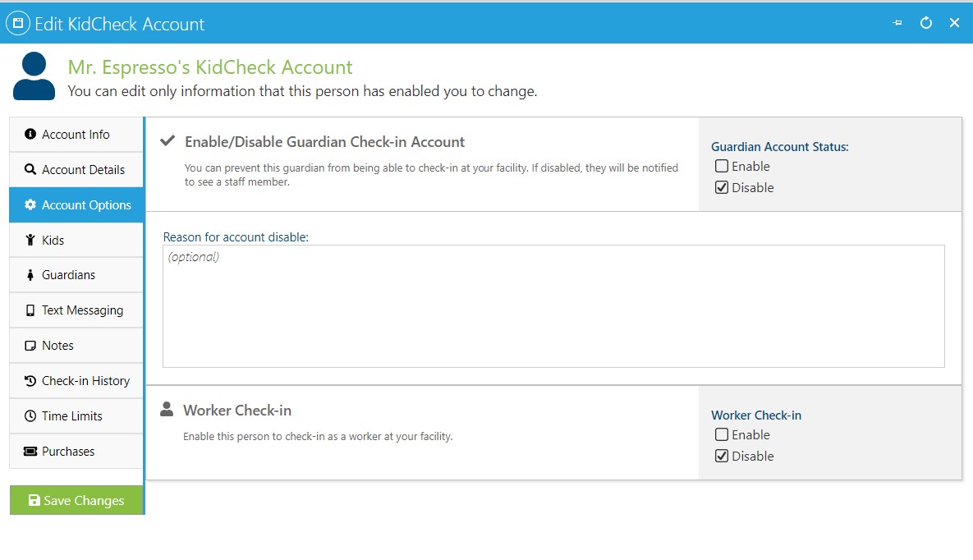This screenshot has height=560, width=973.
Task: Click the 'Worker Check-in' label above the checkboxes
Action: [x=755, y=415]
